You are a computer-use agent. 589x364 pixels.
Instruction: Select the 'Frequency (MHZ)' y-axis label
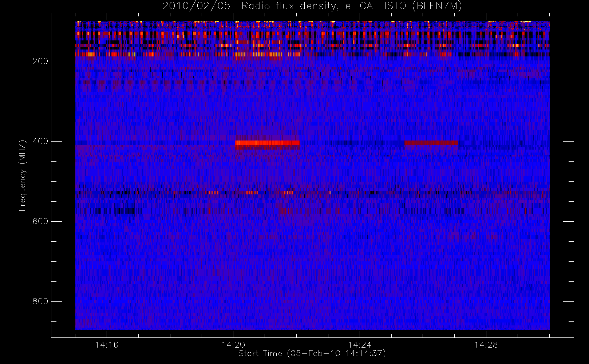pos(23,176)
